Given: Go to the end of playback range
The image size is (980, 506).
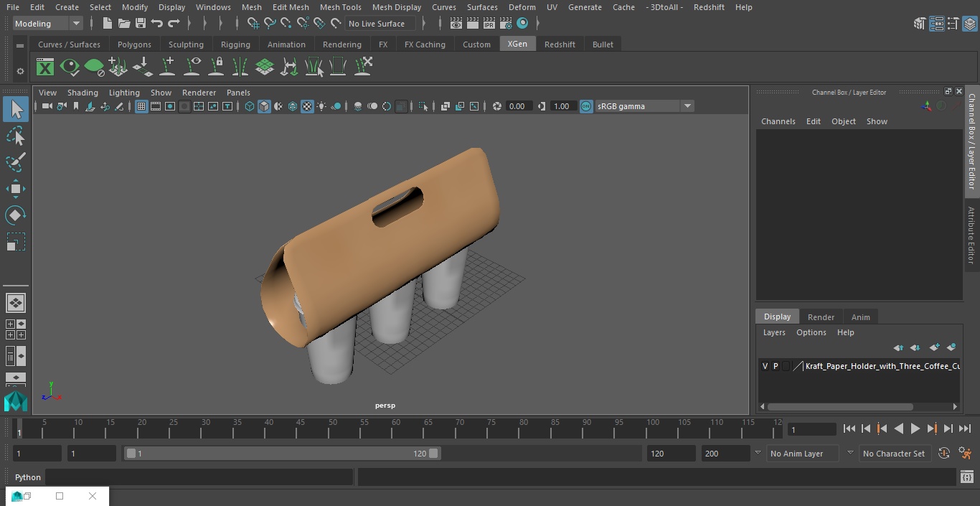Looking at the screenshot, I should (965, 428).
